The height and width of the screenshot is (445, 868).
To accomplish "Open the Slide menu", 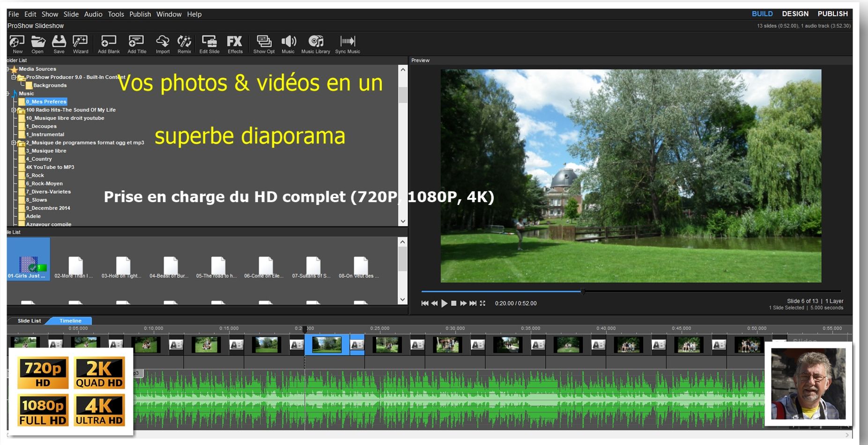I will tap(71, 14).
